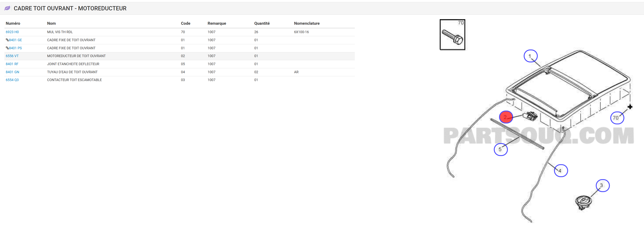Open part number 8401 PS
Image resolution: width=644 pixels, height=230 pixels.
pyautogui.click(x=16, y=48)
